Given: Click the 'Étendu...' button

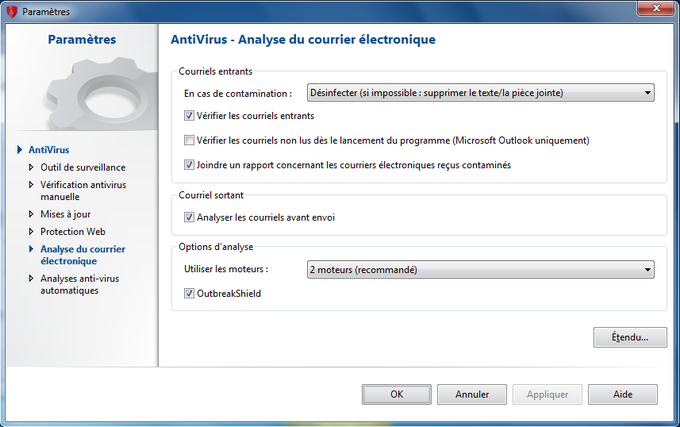Looking at the screenshot, I should coord(630,337).
